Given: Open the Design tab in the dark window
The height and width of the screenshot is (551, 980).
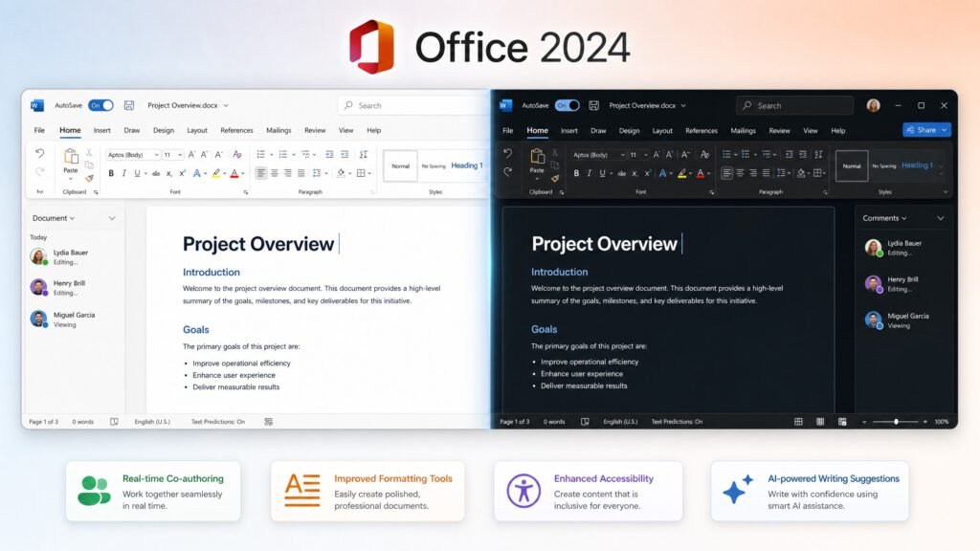Looking at the screenshot, I should pos(629,130).
